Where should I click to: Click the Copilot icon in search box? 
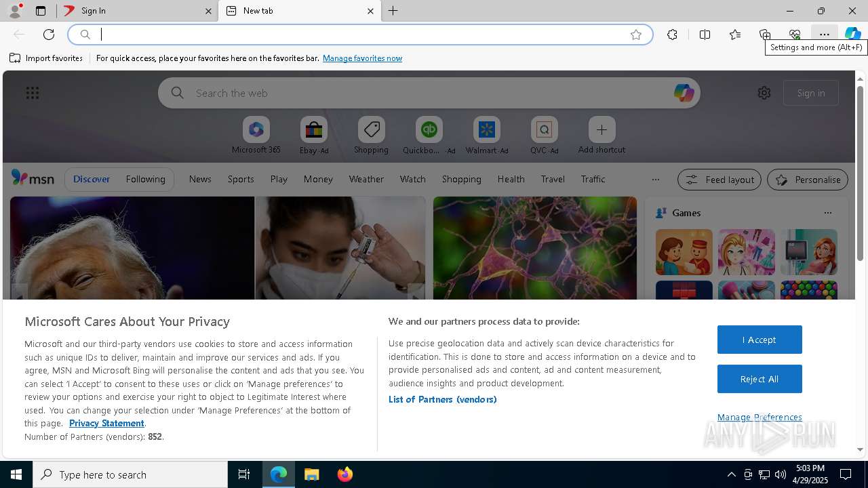(684, 93)
